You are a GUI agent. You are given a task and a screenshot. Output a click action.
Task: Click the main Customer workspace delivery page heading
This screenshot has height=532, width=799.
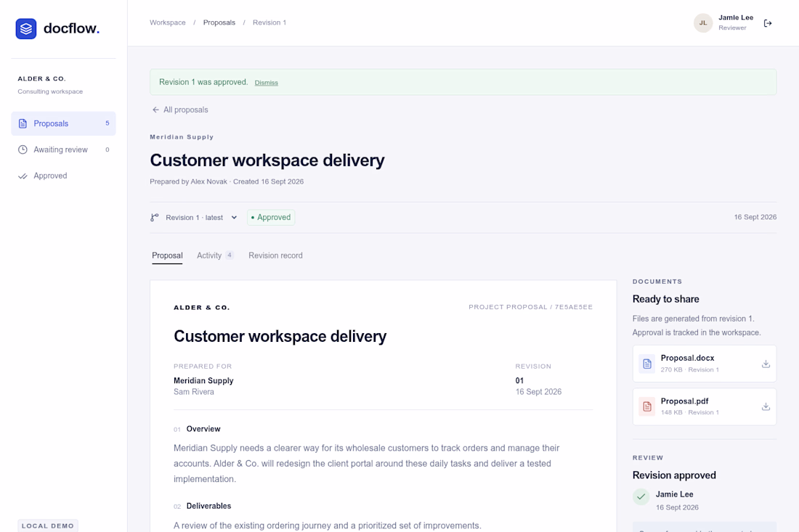pyautogui.click(x=267, y=160)
